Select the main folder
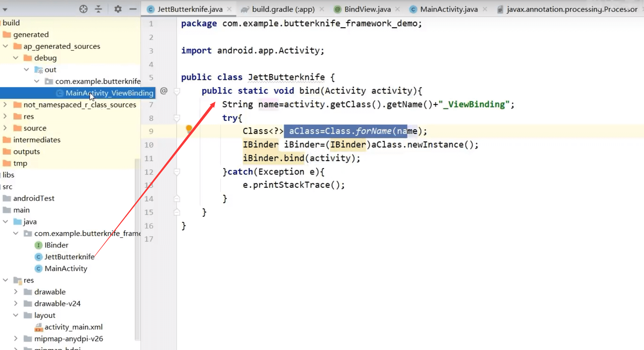644x350 pixels. (x=21, y=210)
